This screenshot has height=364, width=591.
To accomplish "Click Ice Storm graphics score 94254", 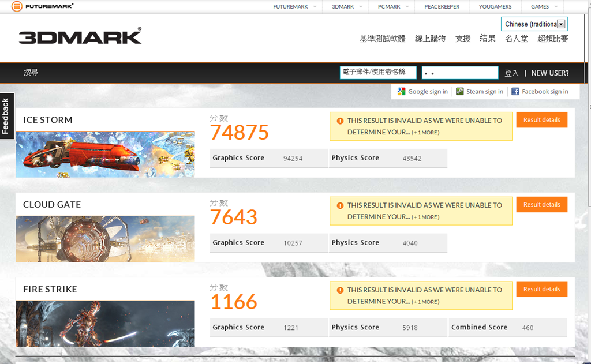I will (x=293, y=159).
